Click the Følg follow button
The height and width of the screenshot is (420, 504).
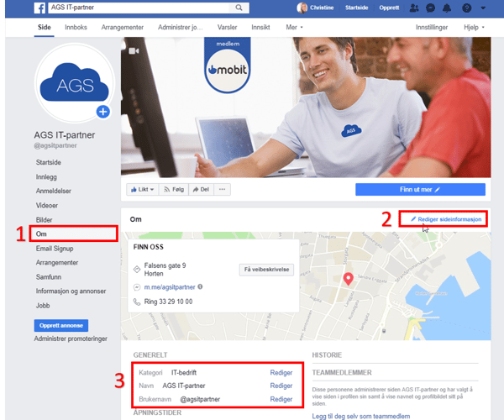point(174,189)
